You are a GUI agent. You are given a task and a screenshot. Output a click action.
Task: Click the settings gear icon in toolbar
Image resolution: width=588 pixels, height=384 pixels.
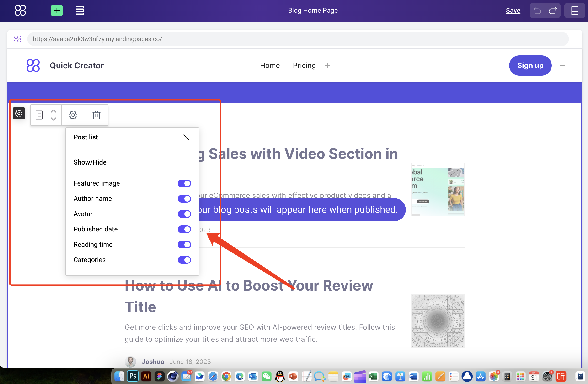(x=73, y=114)
